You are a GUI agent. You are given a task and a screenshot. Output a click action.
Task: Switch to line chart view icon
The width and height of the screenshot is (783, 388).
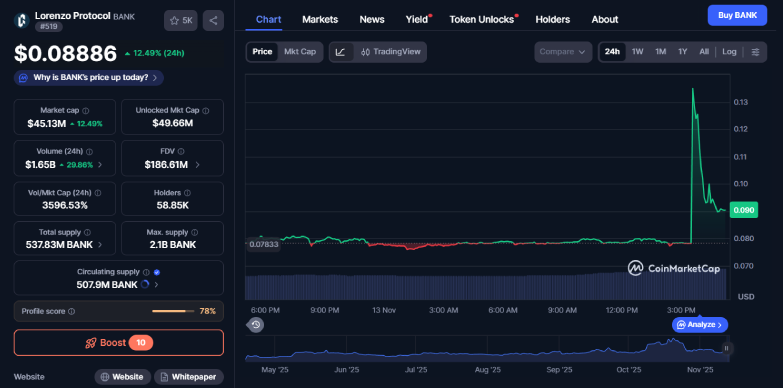coord(341,52)
